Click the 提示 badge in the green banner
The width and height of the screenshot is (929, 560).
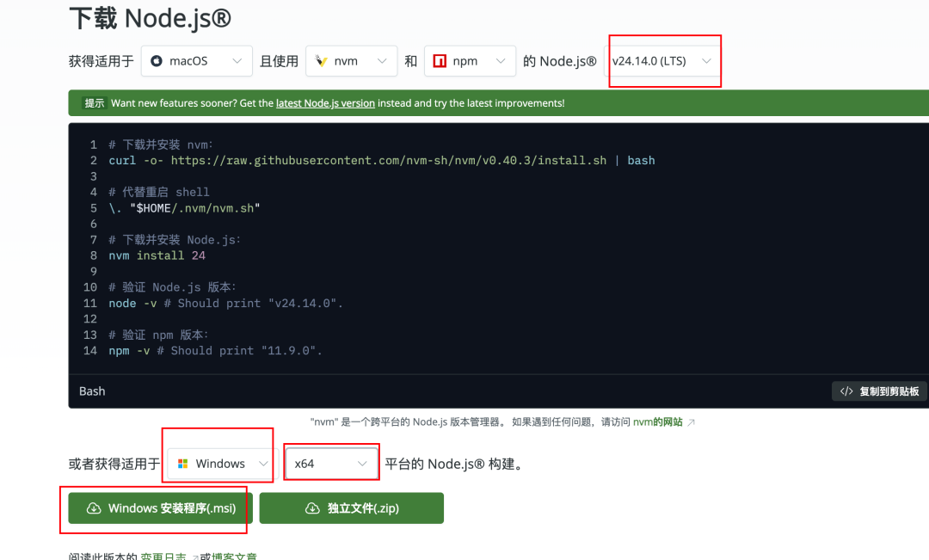click(x=95, y=103)
